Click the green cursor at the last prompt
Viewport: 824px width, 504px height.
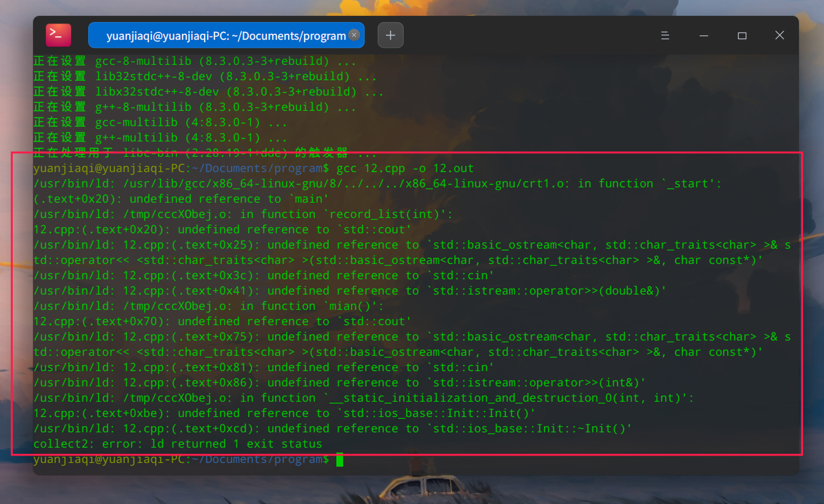339,459
